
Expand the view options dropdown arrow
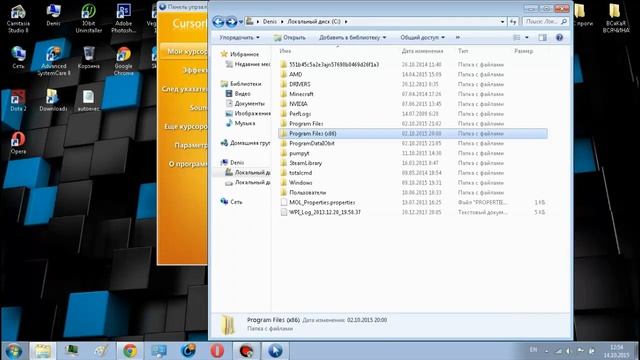coord(527,38)
